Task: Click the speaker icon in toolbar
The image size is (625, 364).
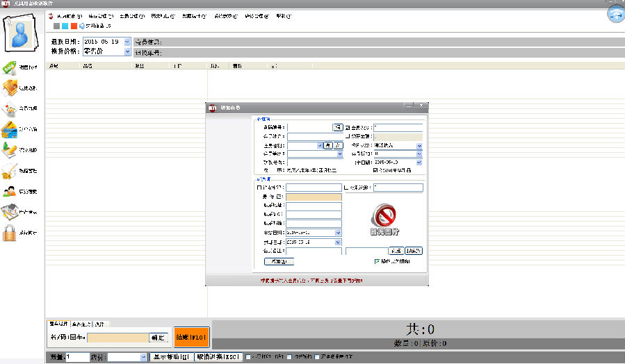Action: (82, 26)
